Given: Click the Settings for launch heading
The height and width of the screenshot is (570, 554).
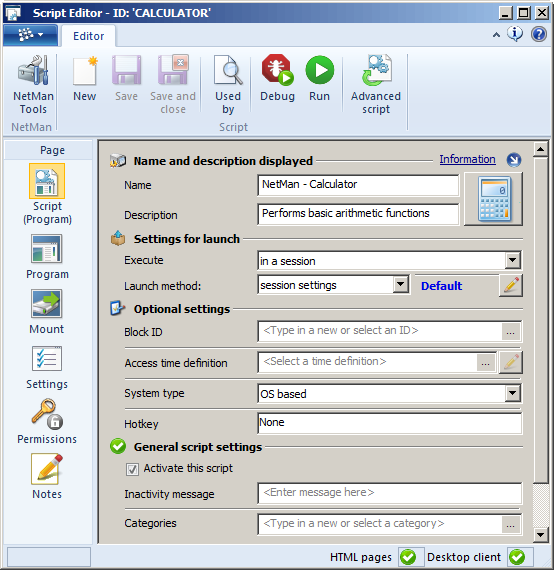Looking at the screenshot, I should (186, 239).
